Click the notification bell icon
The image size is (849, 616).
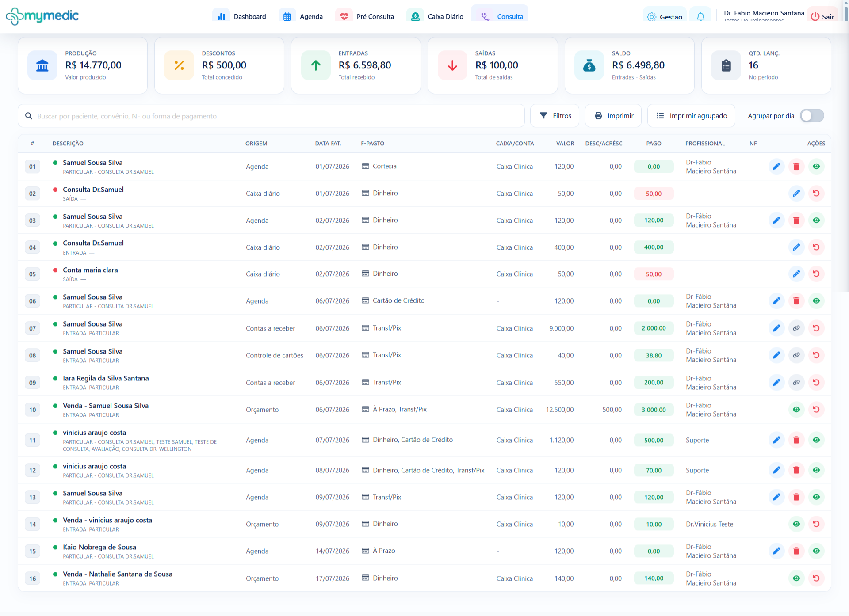(700, 17)
